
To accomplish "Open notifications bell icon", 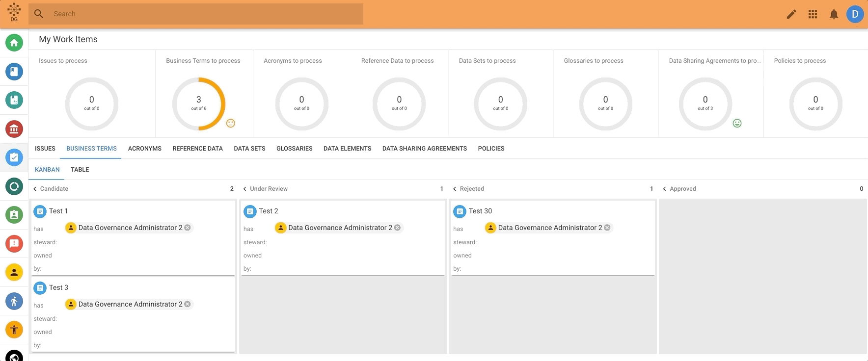I will click(x=834, y=14).
